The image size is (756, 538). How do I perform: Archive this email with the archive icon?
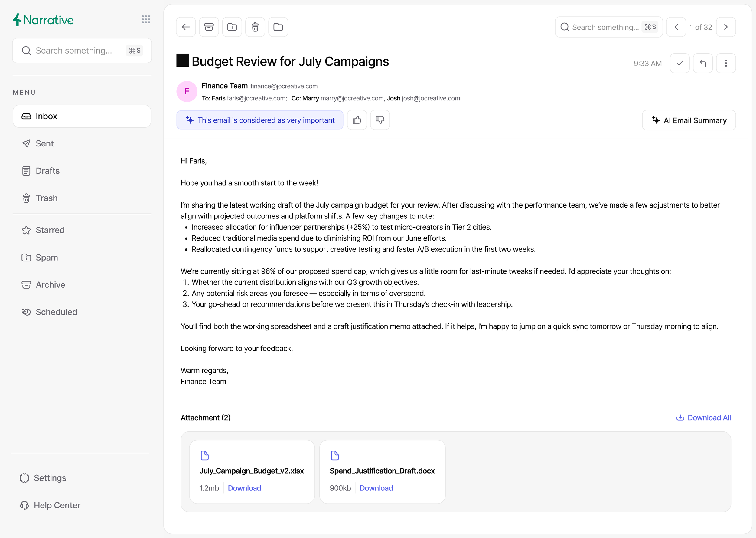[x=209, y=27]
